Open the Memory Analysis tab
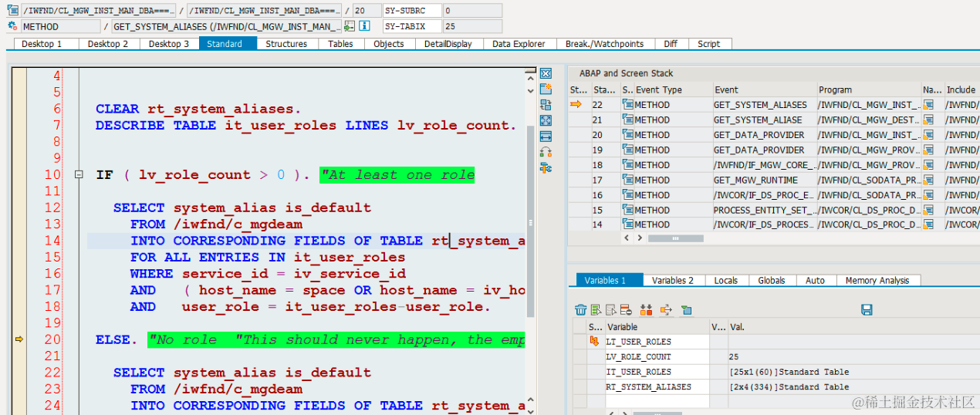The image size is (980, 415). tap(877, 280)
